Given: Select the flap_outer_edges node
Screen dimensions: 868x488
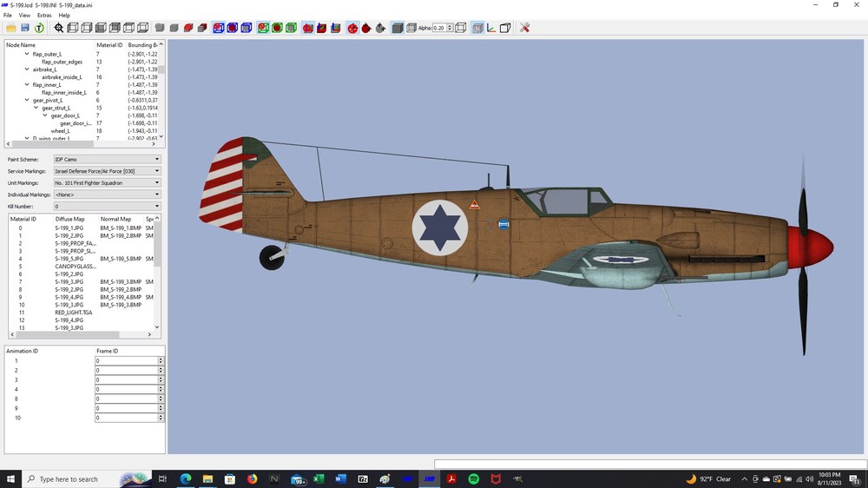Looking at the screenshot, I should (62, 62).
